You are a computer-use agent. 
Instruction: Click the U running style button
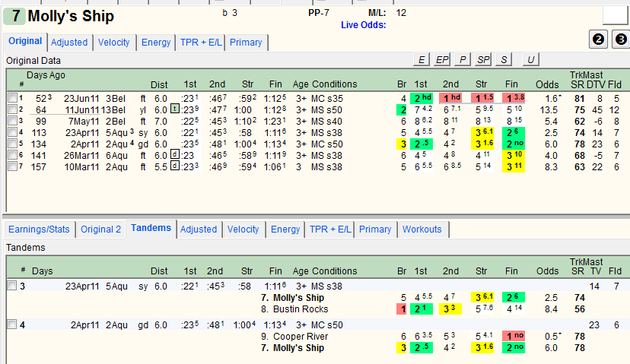tap(531, 60)
